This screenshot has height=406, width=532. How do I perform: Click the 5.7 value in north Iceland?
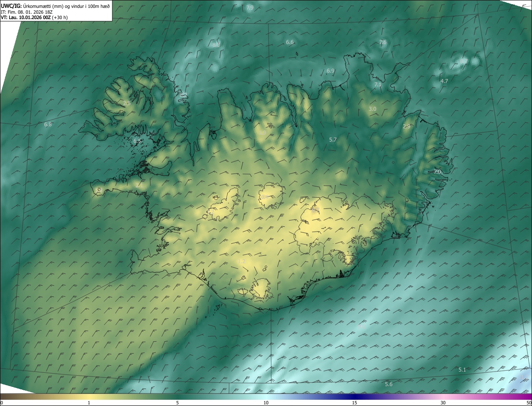pos(333,140)
